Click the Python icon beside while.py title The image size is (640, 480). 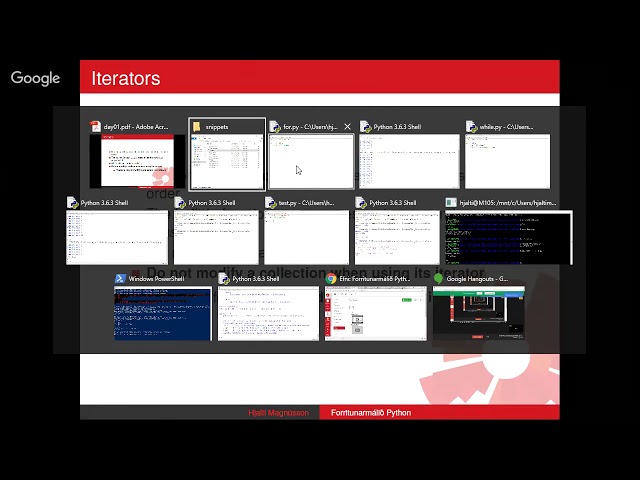pos(471,127)
